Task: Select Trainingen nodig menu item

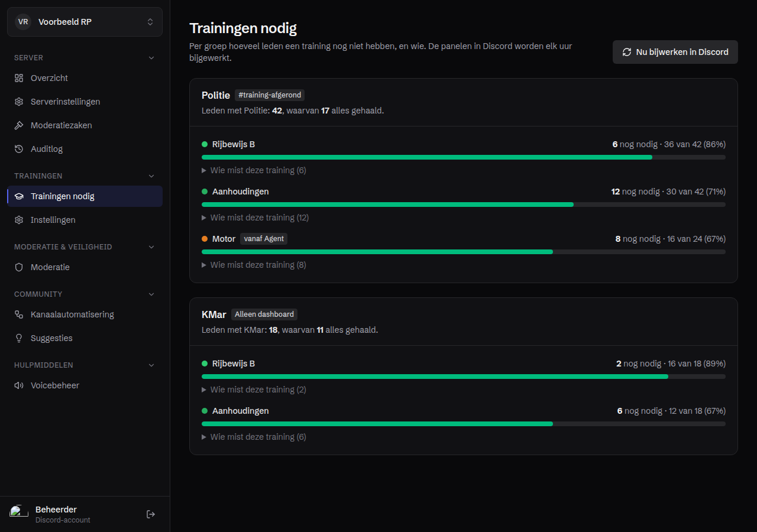Action: click(x=85, y=196)
